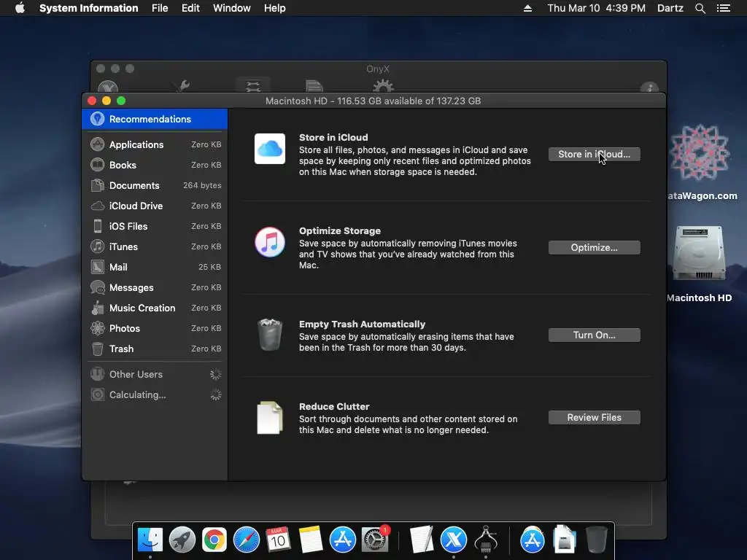Viewport: 747px width, 560px height.
Task: Click OnyX window Parameters gear icon
Action: point(383,86)
